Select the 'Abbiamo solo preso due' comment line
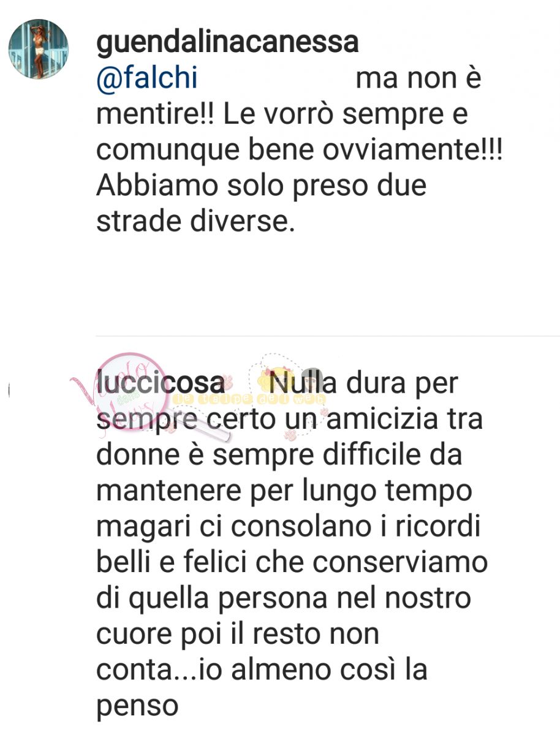 coord(261,186)
